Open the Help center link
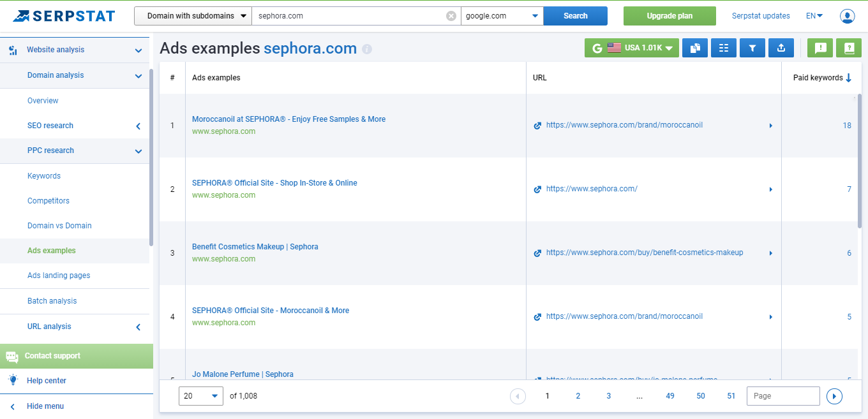The height and width of the screenshot is (419, 868). (x=47, y=381)
